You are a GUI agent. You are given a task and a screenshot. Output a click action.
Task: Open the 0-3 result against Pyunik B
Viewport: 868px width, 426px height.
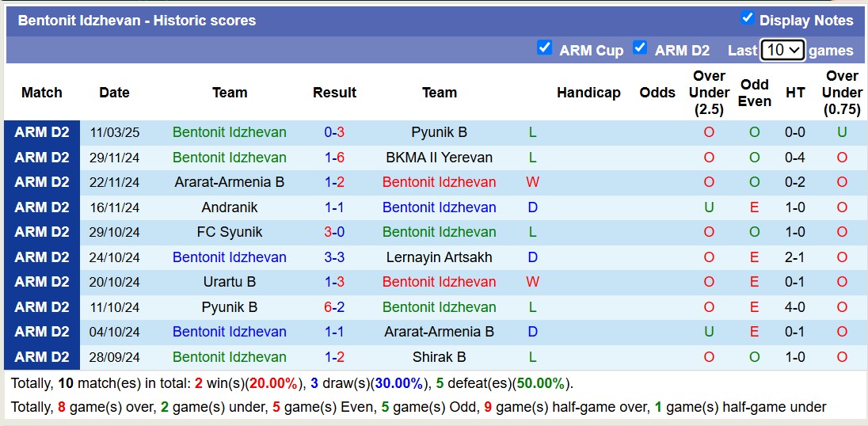334,132
